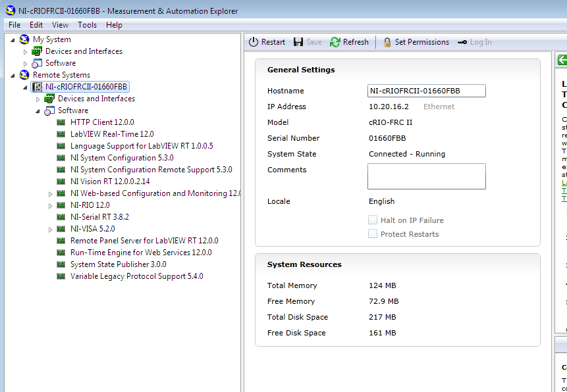Click the Save floppy disk icon
Screen dimensions: 567x392
[298, 42]
